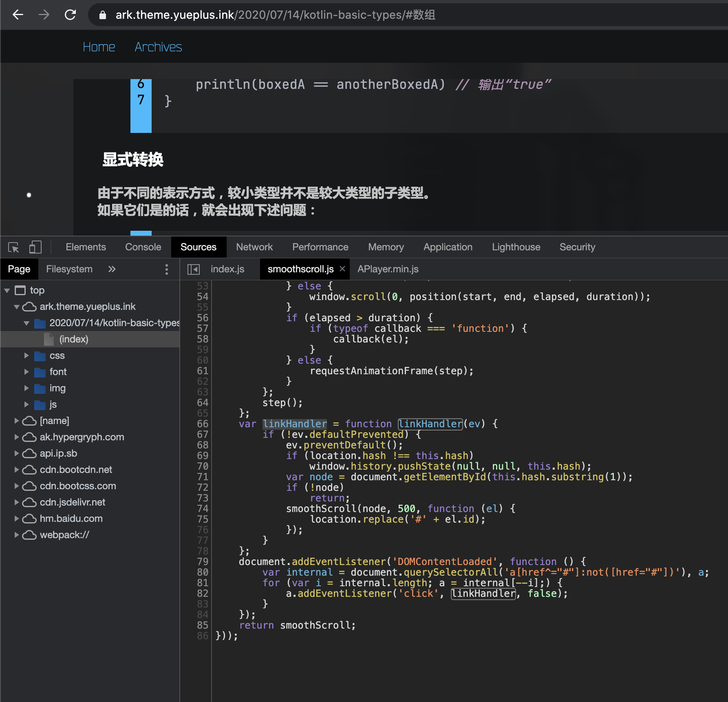Open the Console tab

[x=143, y=247]
